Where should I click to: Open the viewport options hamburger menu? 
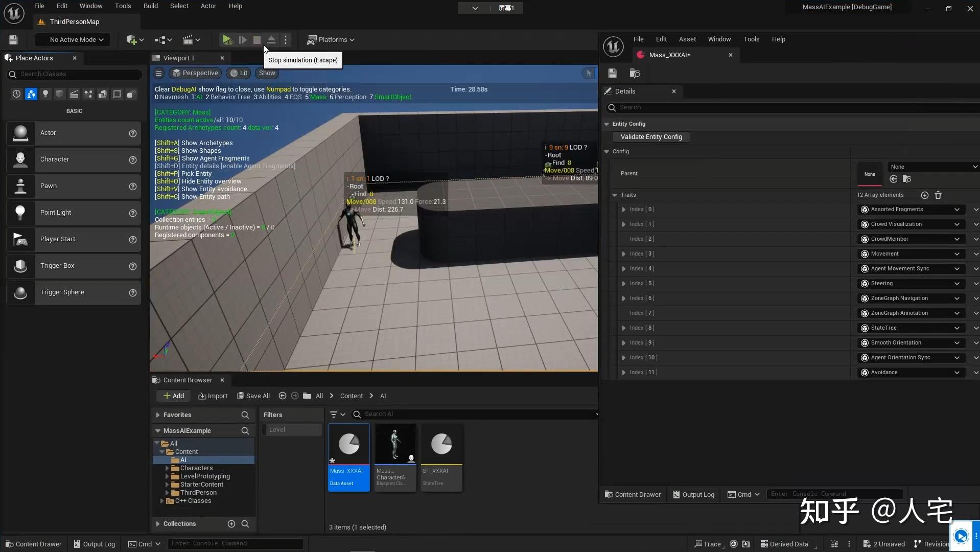pyautogui.click(x=159, y=73)
